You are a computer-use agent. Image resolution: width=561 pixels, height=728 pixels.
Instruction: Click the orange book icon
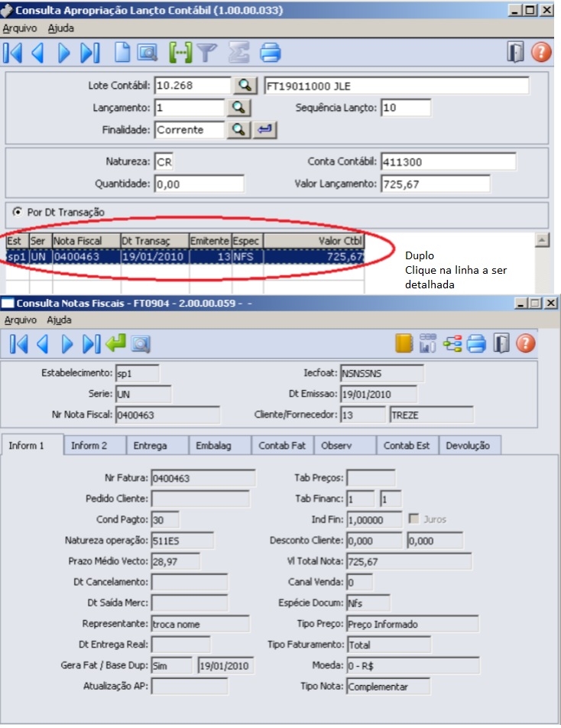click(404, 343)
